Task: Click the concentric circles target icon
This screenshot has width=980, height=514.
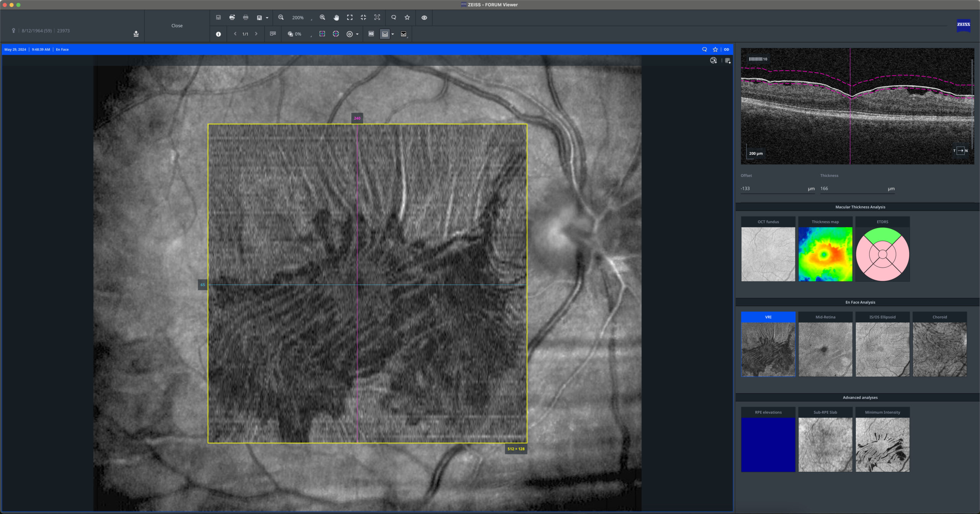Action: click(x=350, y=34)
